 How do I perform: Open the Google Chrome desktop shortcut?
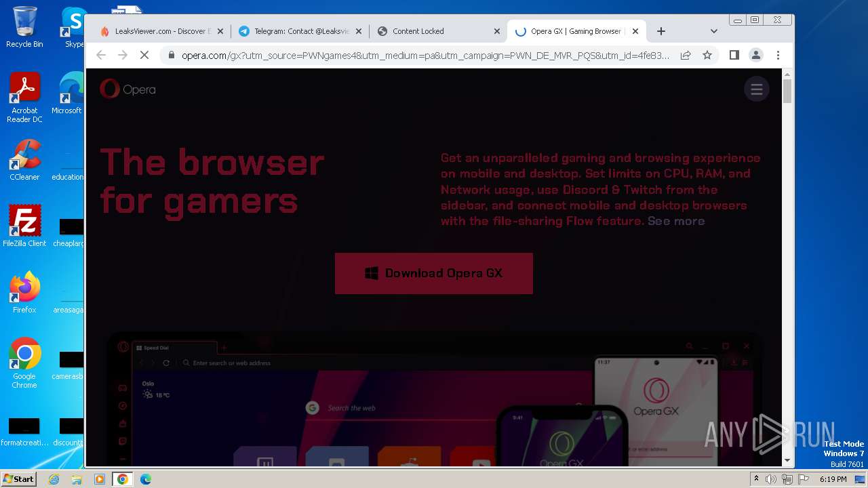[24, 363]
